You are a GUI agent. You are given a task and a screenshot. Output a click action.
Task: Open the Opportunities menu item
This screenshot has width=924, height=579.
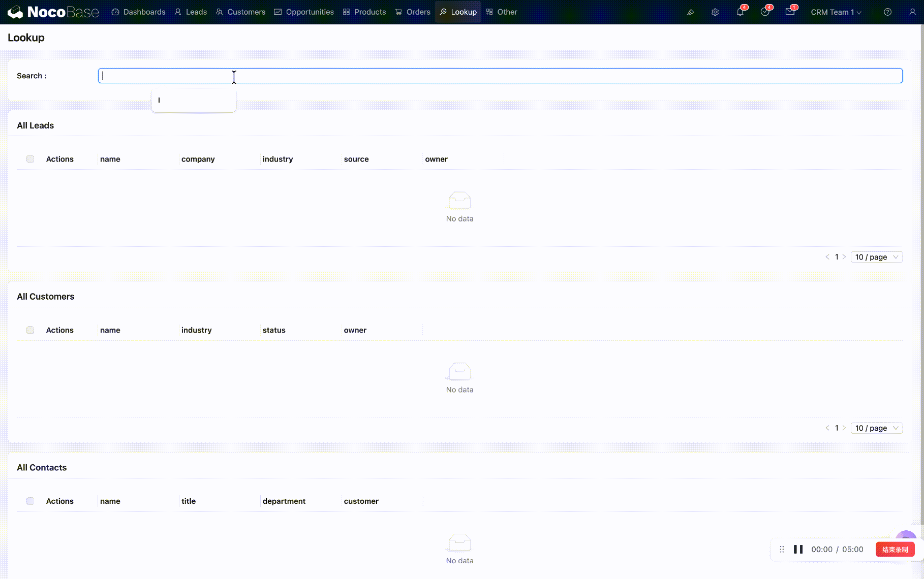304,12
